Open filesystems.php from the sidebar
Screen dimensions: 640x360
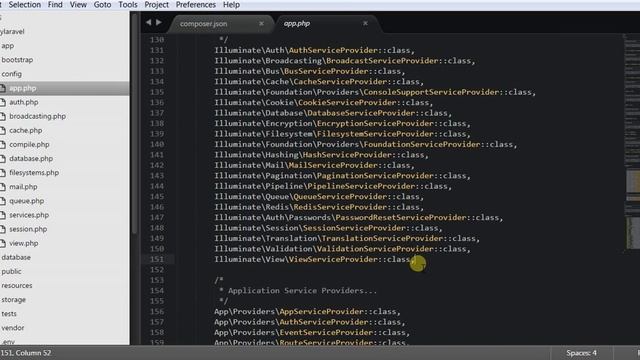tap(34, 173)
